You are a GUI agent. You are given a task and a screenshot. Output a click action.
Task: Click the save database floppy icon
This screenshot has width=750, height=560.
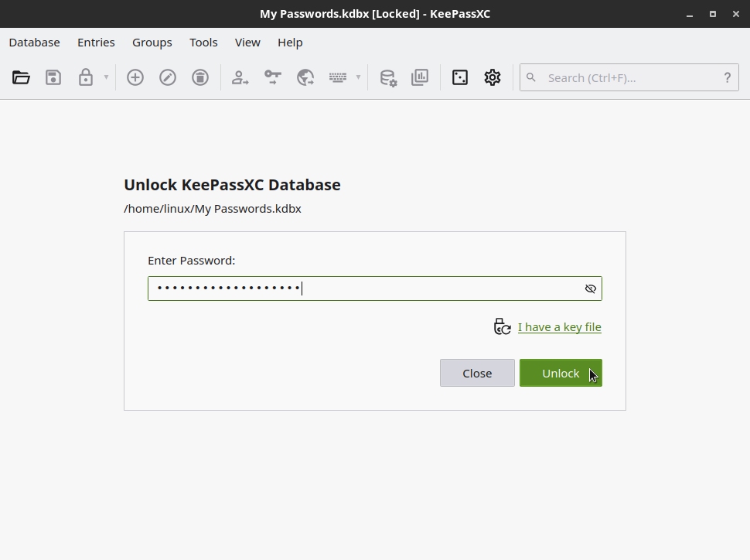point(53,77)
